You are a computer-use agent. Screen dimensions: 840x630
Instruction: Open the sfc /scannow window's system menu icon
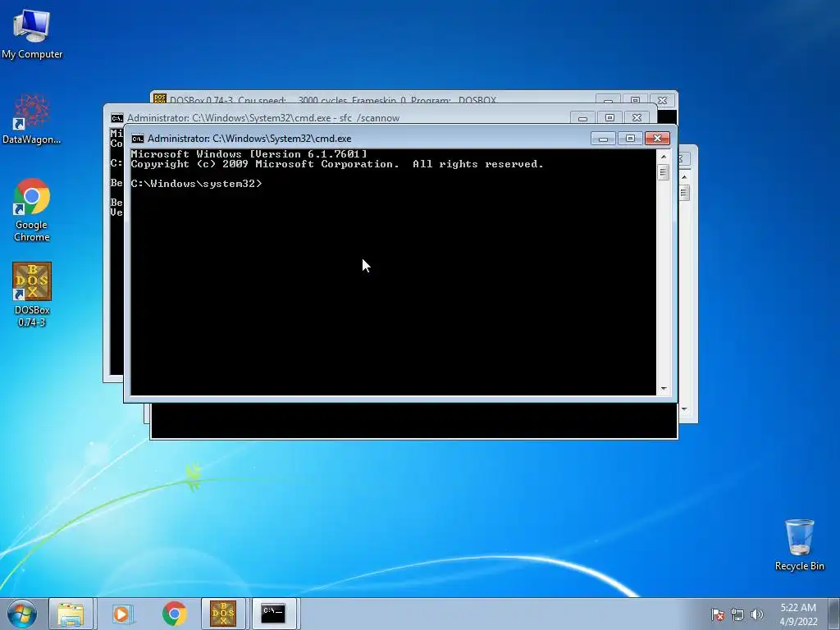116,118
